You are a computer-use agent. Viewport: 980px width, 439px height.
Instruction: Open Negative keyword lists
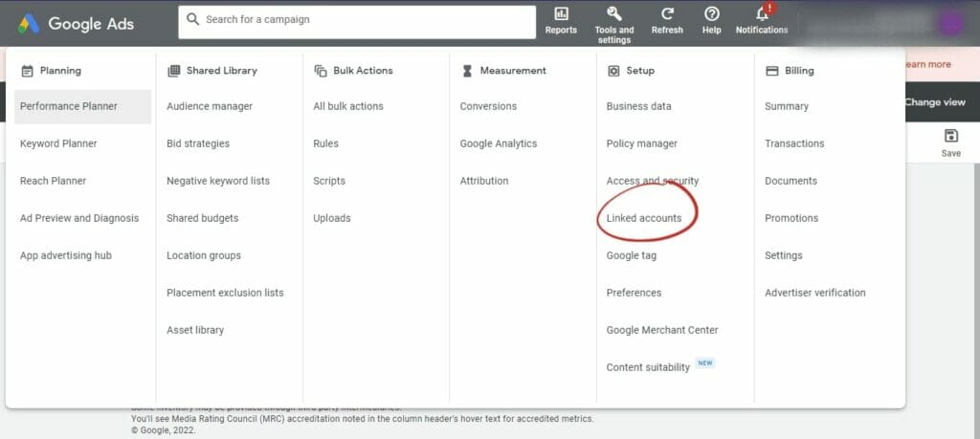(x=218, y=181)
